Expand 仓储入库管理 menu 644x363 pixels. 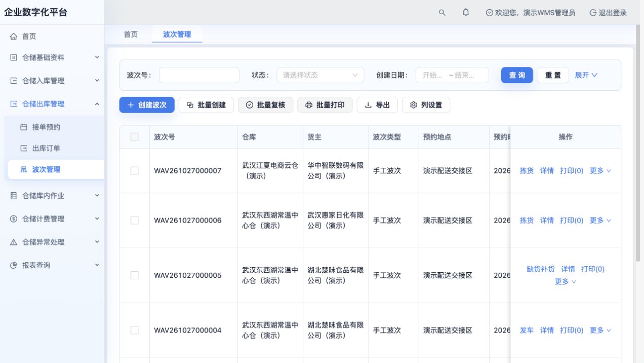click(x=52, y=81)
